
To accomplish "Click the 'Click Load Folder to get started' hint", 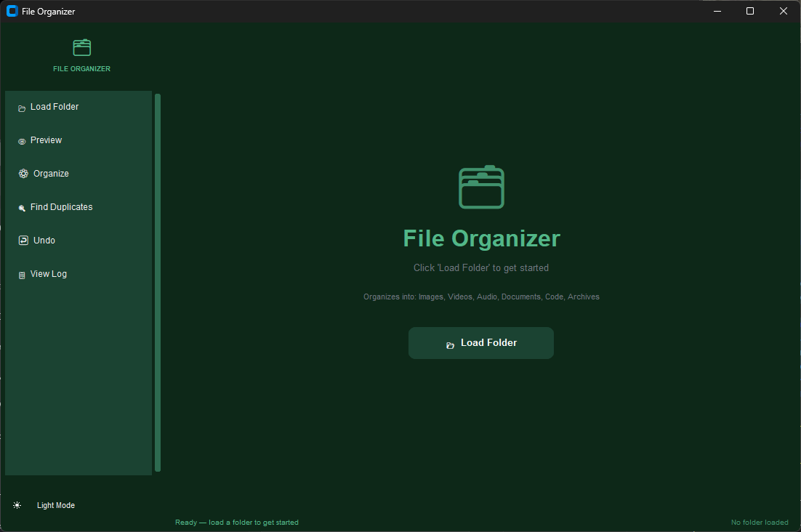I will [481, 268].
